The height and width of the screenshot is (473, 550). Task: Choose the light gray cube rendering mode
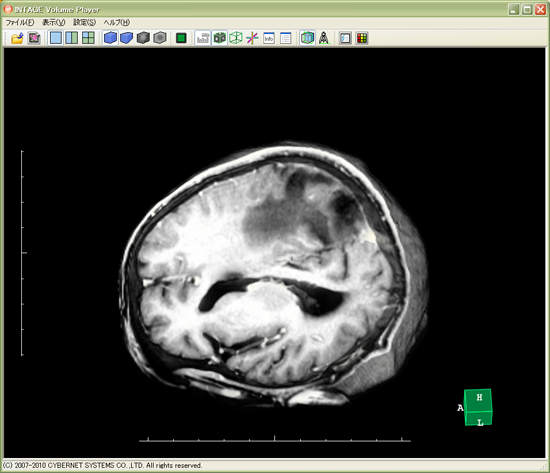point(160,38)
